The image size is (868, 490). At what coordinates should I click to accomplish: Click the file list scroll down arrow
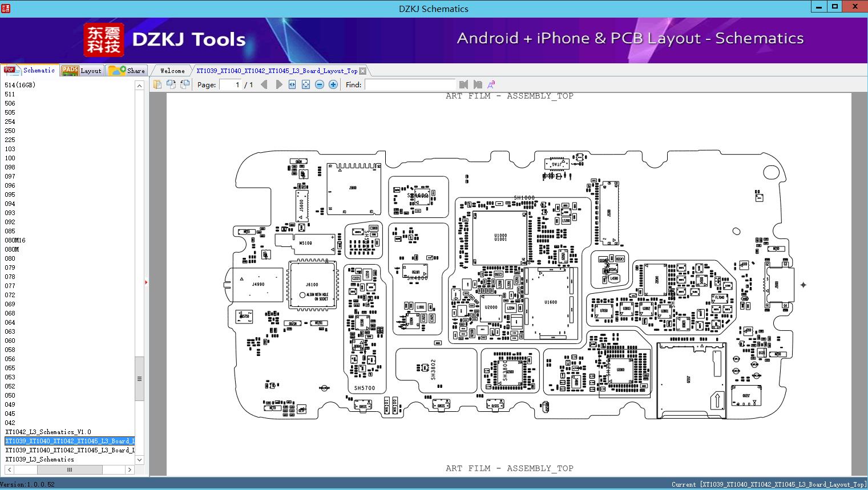pyautogui.click(x=139, y=459)
